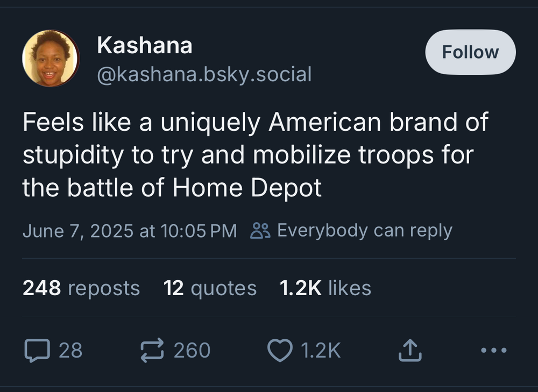Open the share upload icon
Screen dimensions: 538x392
pos(409,351)
